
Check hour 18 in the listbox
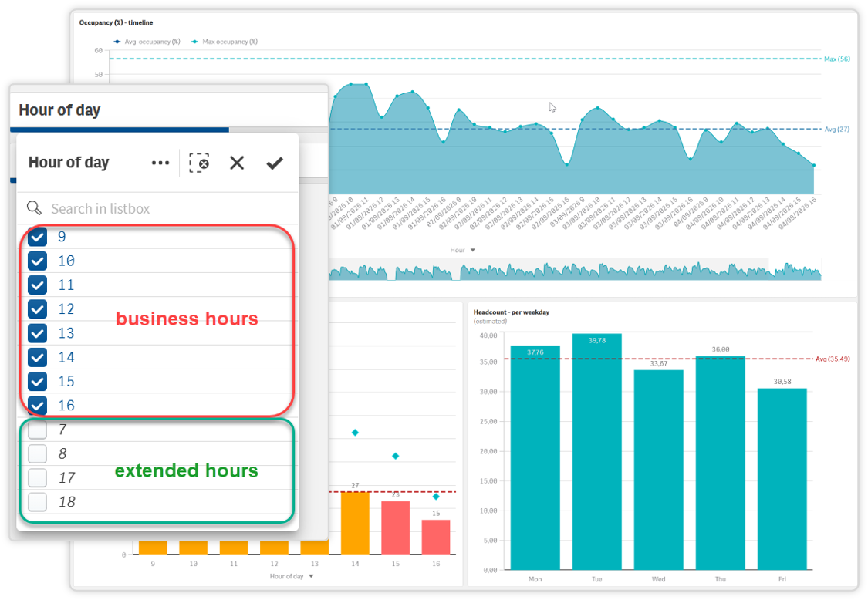pyautogui.click(x=38, y=501)
